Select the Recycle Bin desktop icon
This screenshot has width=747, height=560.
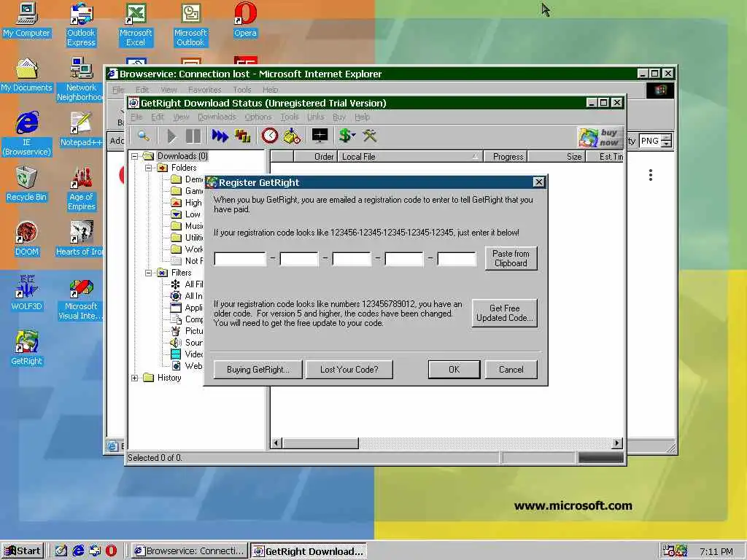coord(26,184)
